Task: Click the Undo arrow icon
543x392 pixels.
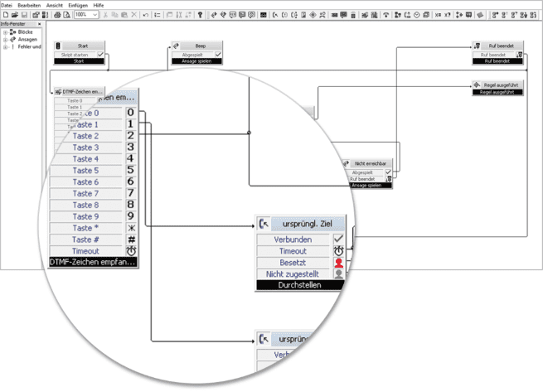Action: click(146, 15)
